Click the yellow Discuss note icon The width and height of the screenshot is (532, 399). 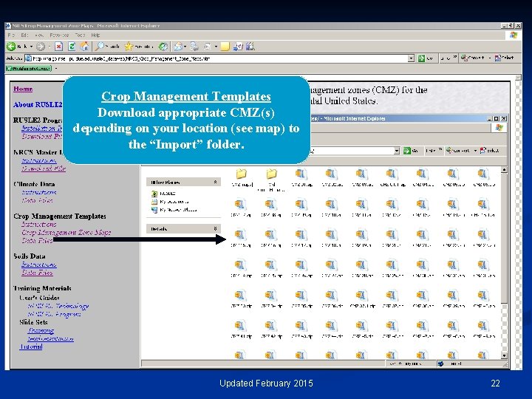pyautogui.click(x=225, y=47)
